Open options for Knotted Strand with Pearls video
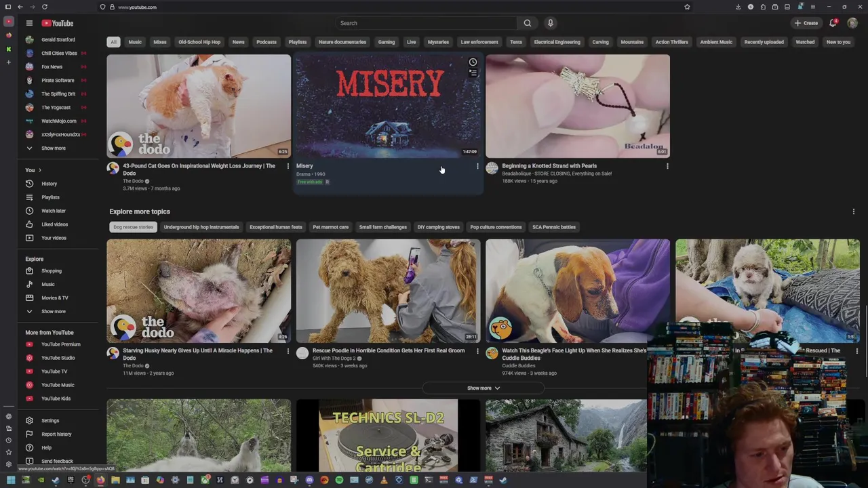 point(667,166)
